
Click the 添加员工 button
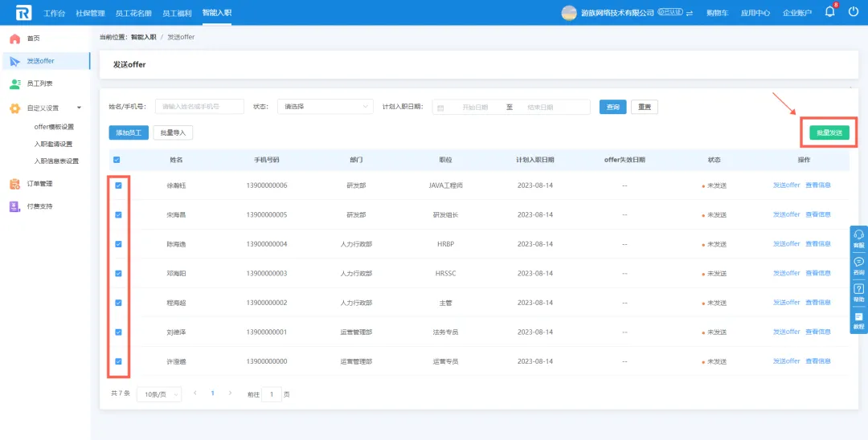129,132
